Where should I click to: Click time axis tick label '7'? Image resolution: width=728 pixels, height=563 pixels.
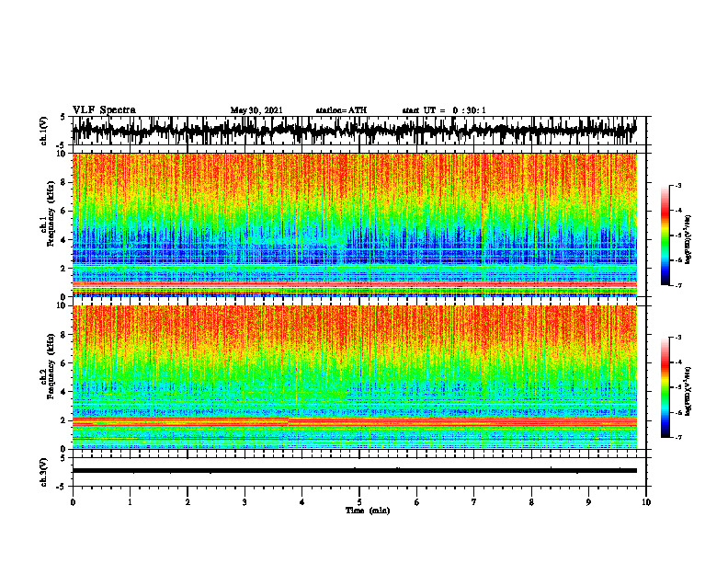click(x=474, y=502)
